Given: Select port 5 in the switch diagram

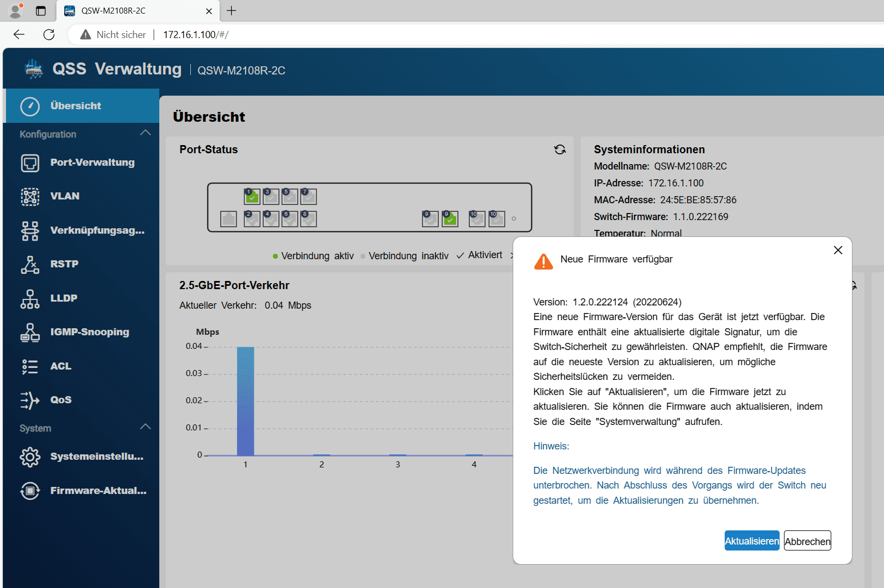Looking at the screenshot, I should pyautogui.click(x=290, y=196).
